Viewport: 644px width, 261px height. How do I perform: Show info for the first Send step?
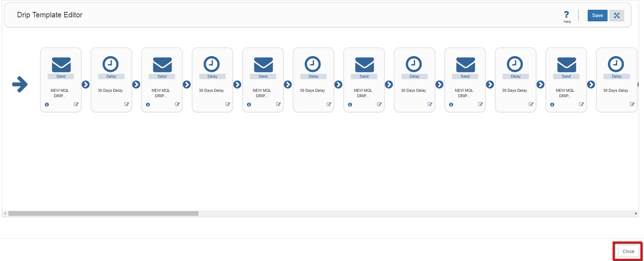click(x=47, y=104)
